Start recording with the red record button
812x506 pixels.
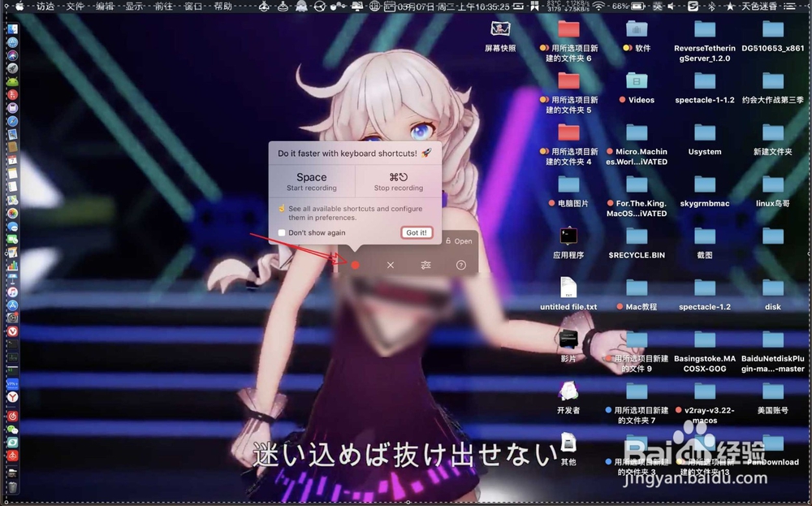(355, 265)
